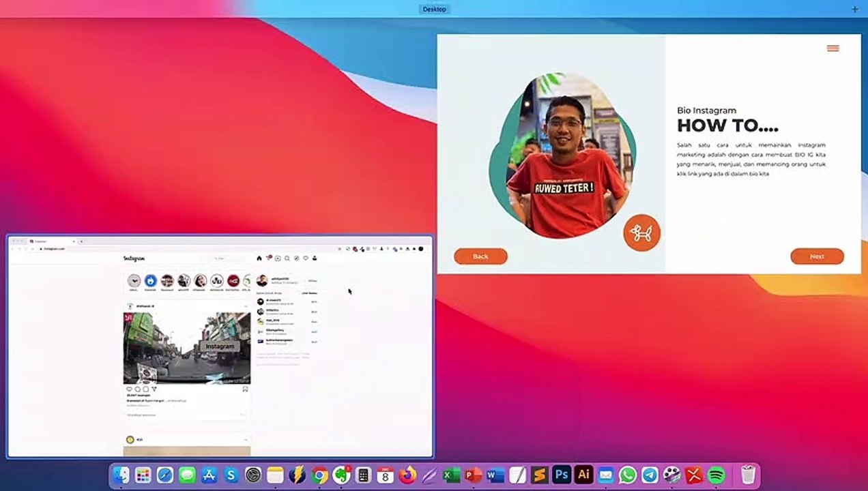Launch Safari from the dock
The height and width of the screenshot is (491, 868).
(x=165, y=475)
